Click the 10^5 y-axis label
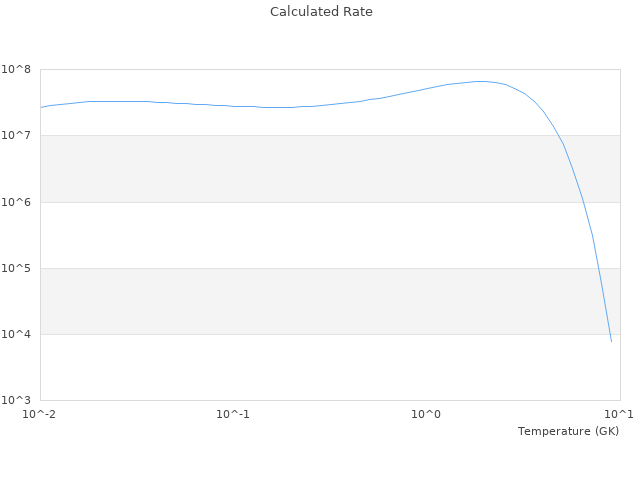The image size is (640, 480). click(x=19, y=268)
